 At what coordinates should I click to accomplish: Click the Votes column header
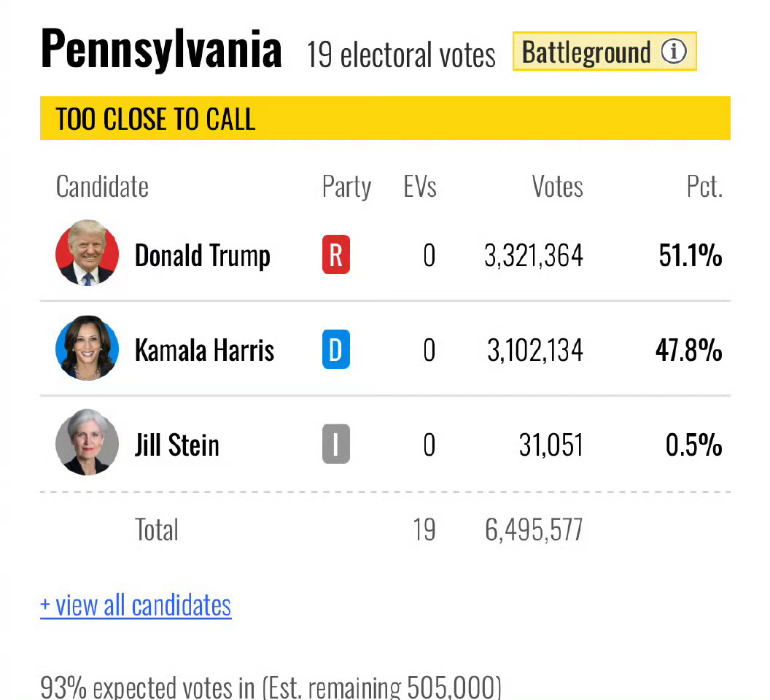coord(557,187)
